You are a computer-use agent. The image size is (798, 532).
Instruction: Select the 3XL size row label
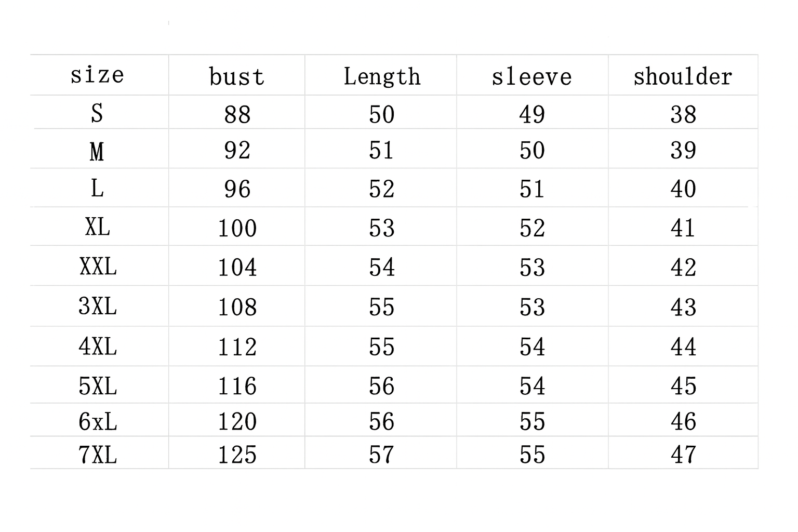click(98, 306)
